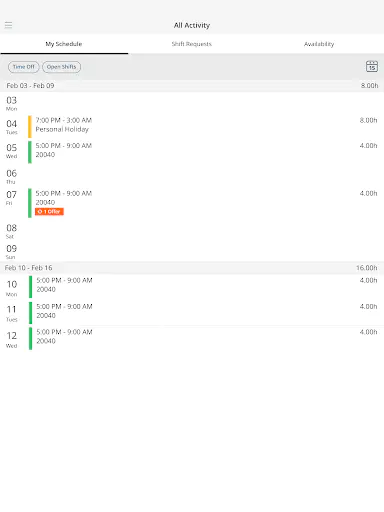384x512 pixels.
Task: Switch to Availability tab
Action: pos(319,44)
